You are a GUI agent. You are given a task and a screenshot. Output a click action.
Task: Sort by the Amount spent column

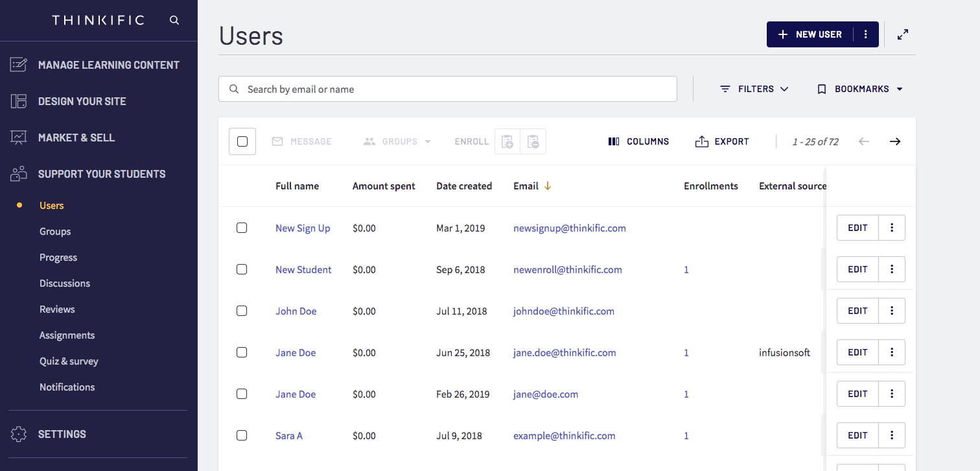click(x=384, y=186)
